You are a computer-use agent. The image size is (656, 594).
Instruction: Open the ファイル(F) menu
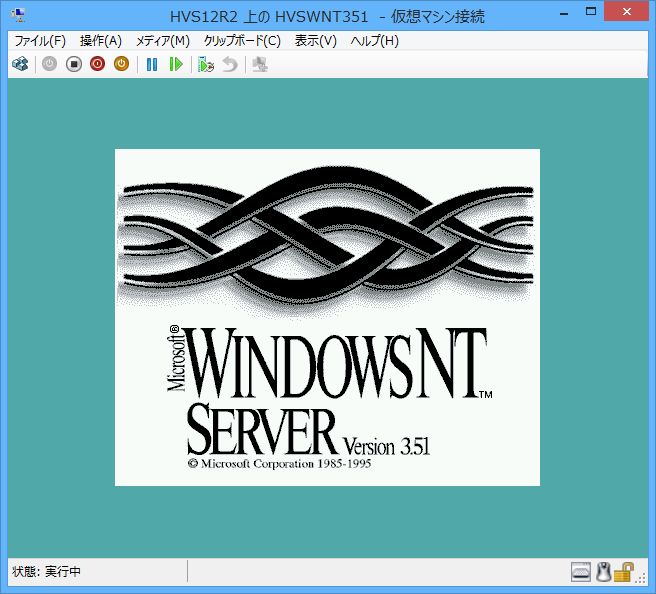[x=39, y=41]
